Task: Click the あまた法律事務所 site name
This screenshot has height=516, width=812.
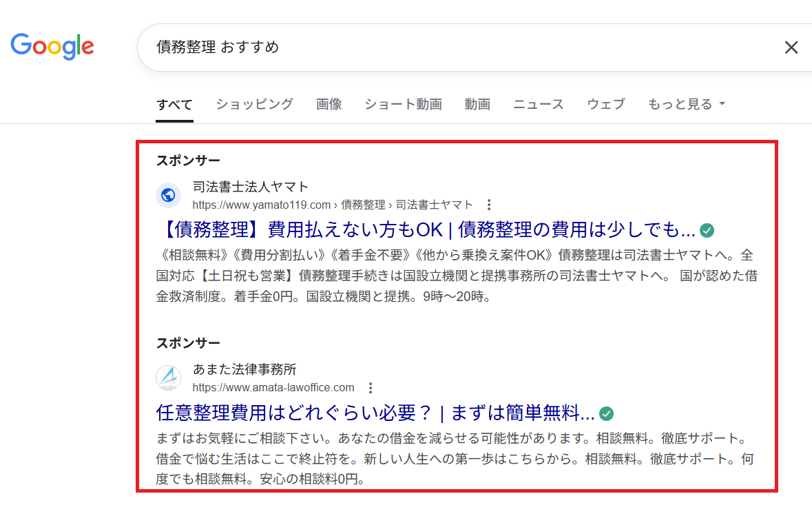Action: point(244,369)
